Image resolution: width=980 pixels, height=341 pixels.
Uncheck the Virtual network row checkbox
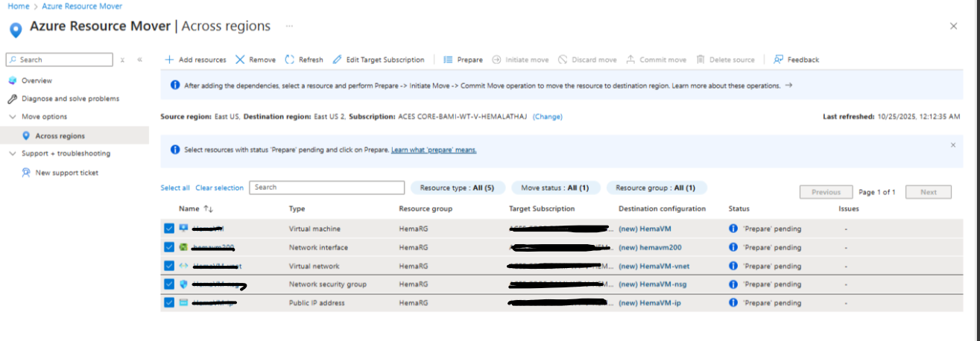[x=169, y=266]
